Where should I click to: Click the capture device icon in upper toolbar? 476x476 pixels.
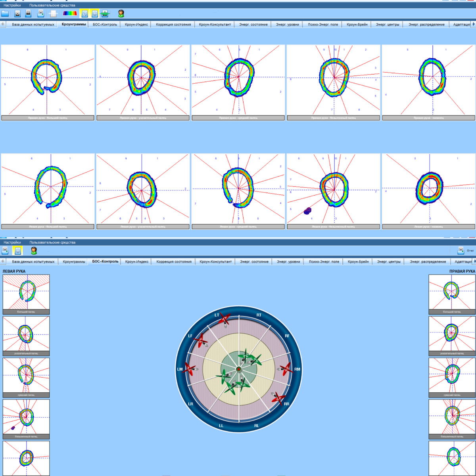coord(17,13)
